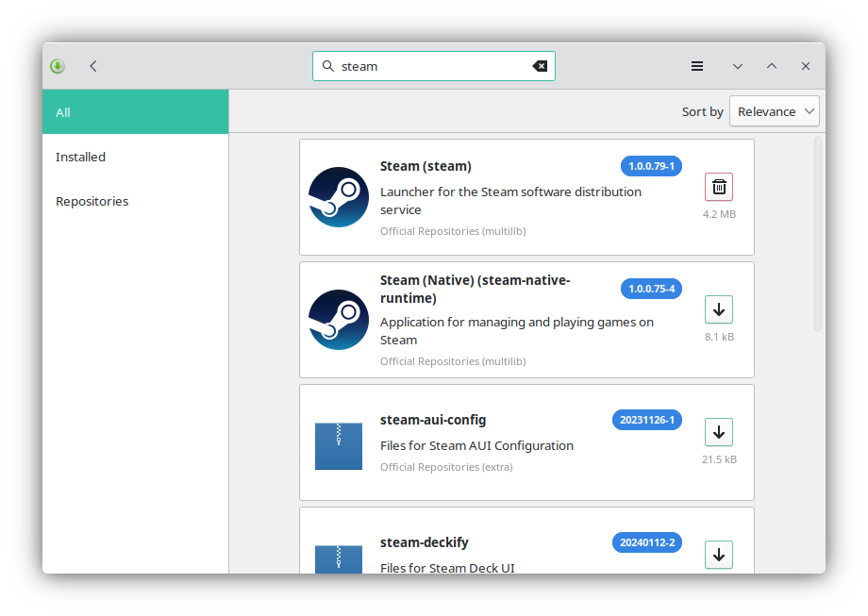The height and width of the screenshot is (616, 868).
Task: Install steam-aui-config with its download arrow
Action: tap(719, 432)
